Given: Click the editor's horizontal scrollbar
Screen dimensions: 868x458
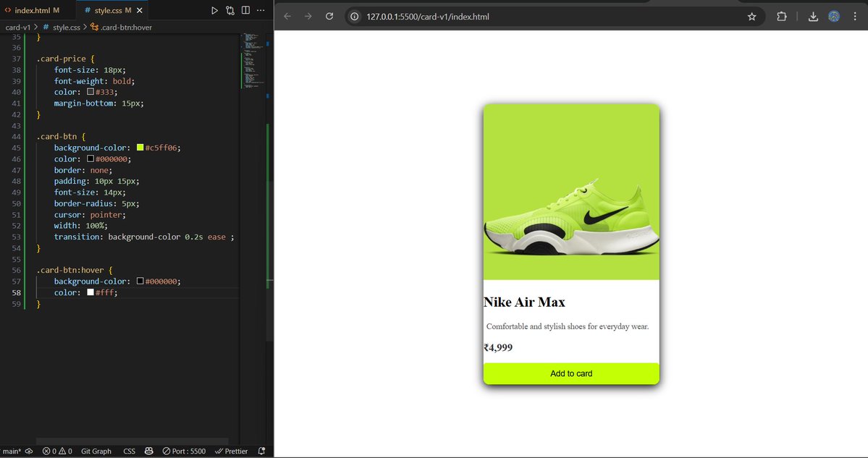Looking at the screenshot, I should tap(132, 441).
